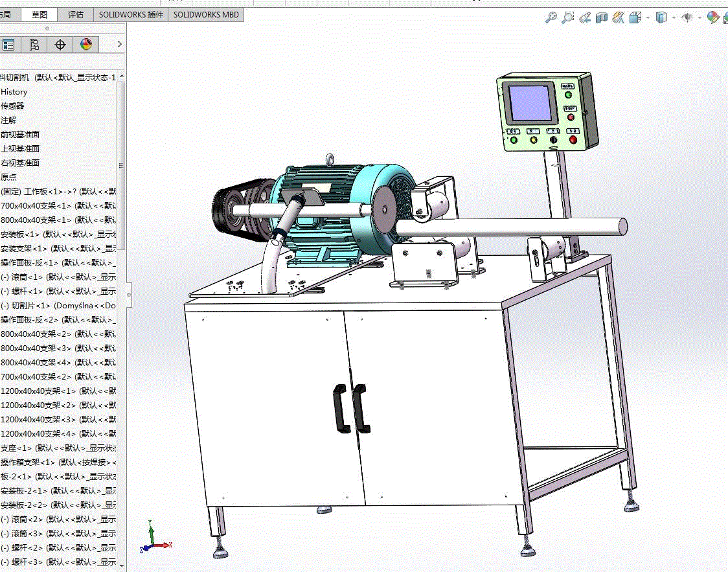This screenshot has width=728, height=572.
Task: Switch to the 评估 tab
Action: coord(76,15)
